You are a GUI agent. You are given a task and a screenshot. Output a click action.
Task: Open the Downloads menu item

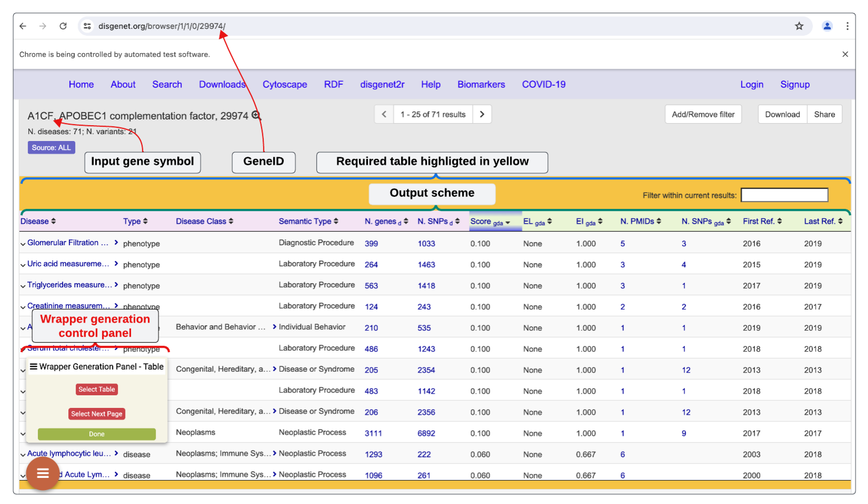click(x=222, y=84)
